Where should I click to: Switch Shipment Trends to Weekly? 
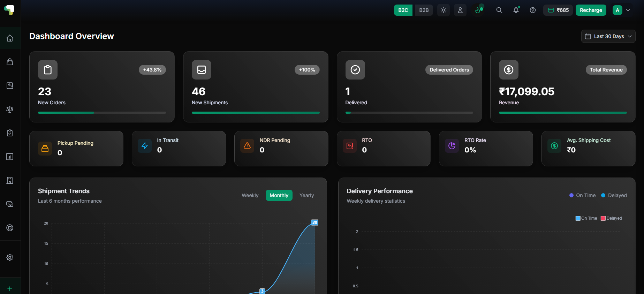(x=250, y=195)
